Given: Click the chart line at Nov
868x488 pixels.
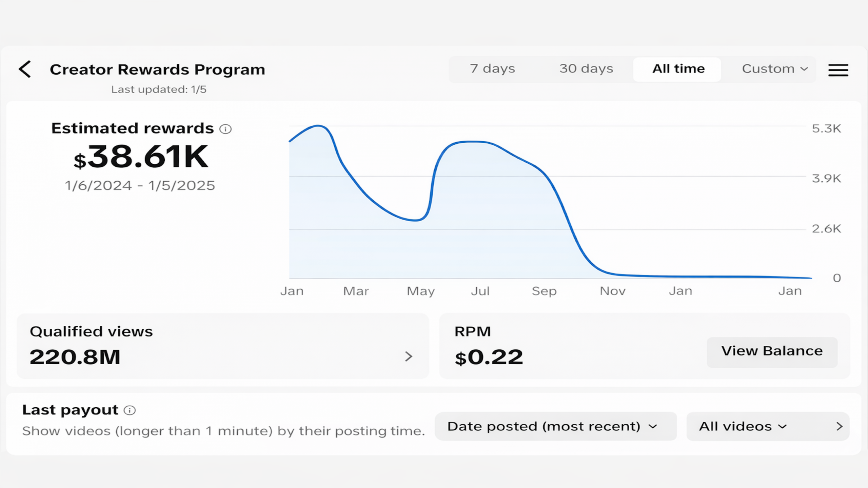Looking at the screenshot, I should tap(612, 273).
